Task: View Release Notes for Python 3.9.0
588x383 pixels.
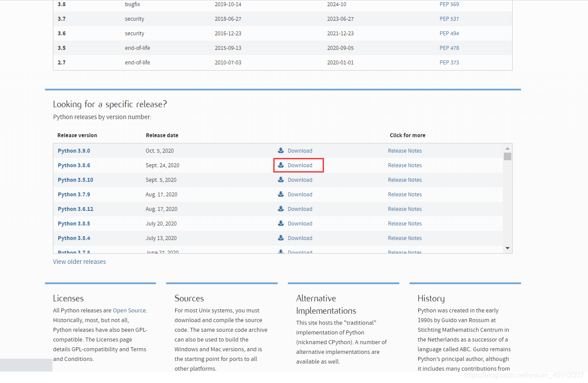Action: (x=405, y=151)
